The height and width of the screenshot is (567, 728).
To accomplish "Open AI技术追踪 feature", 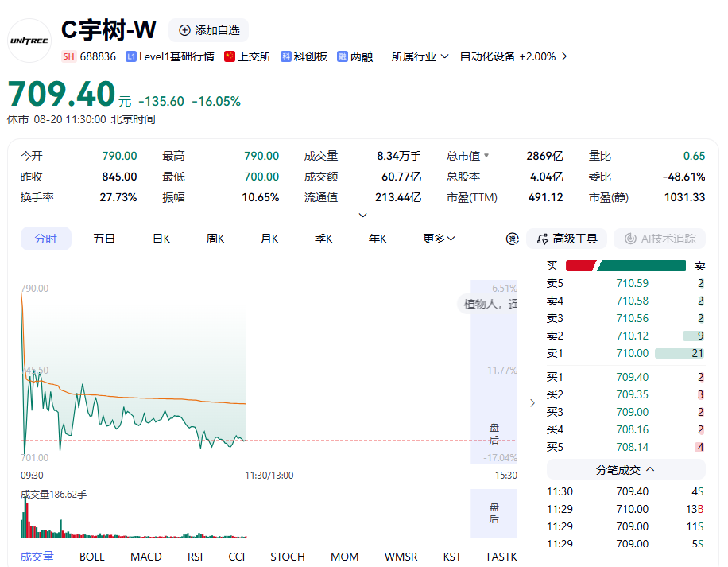I will tap(660, 239).
